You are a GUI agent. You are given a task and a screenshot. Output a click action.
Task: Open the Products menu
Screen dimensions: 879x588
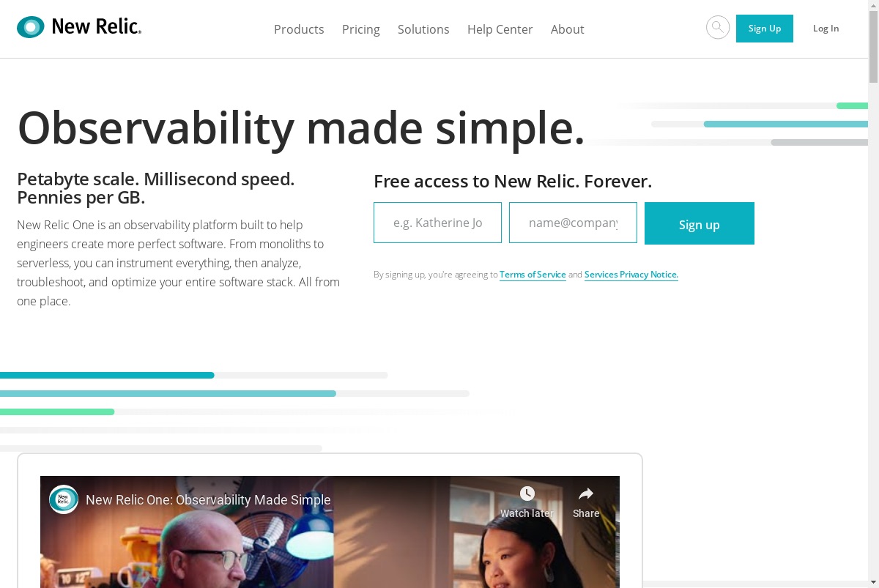299,29
